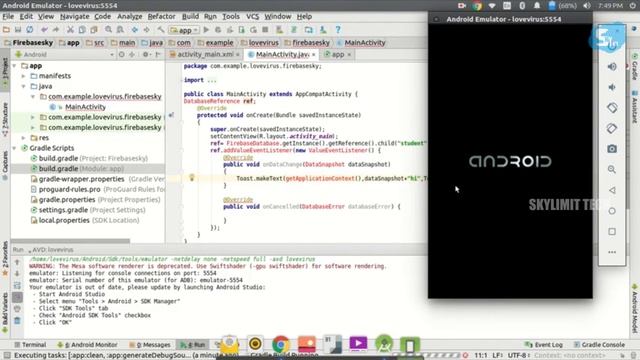
Task: Select MainActivity in project tree
Action: [x=85, y=107]
